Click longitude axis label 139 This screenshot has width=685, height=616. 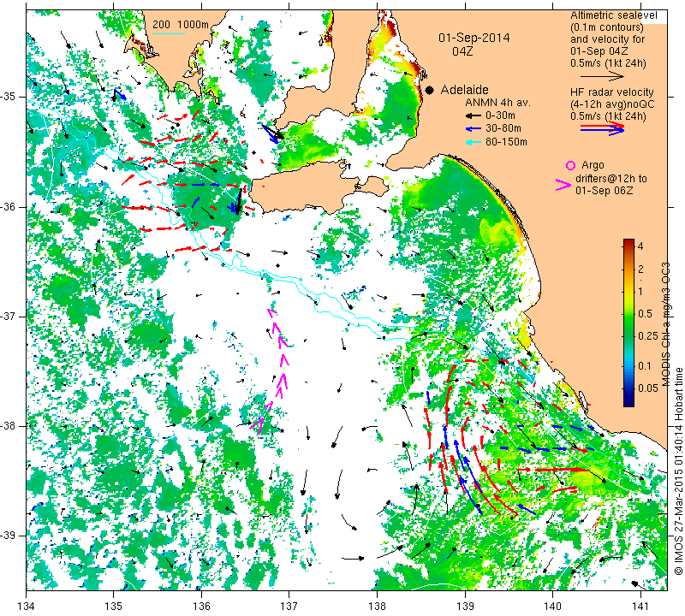[465, 606]
